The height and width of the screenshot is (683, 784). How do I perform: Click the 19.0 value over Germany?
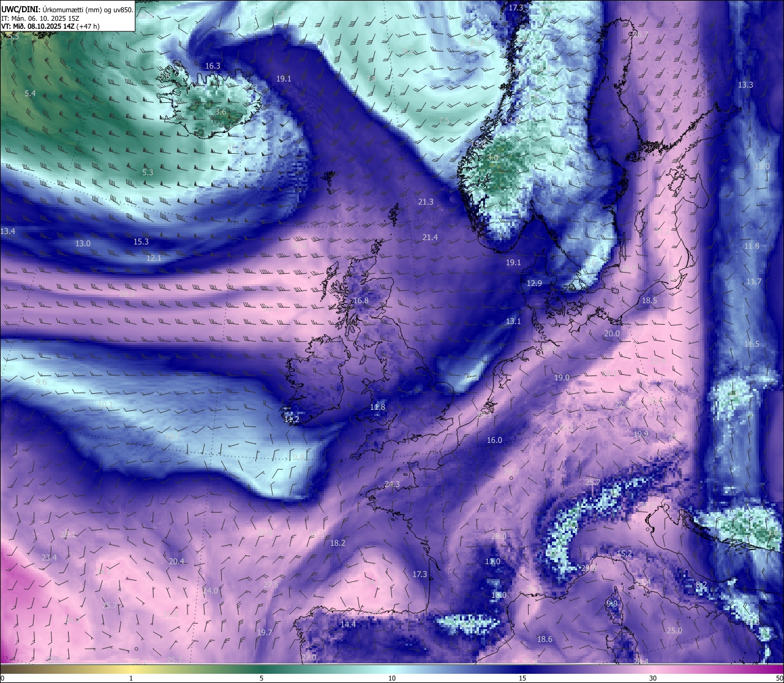tap(562, 377)
